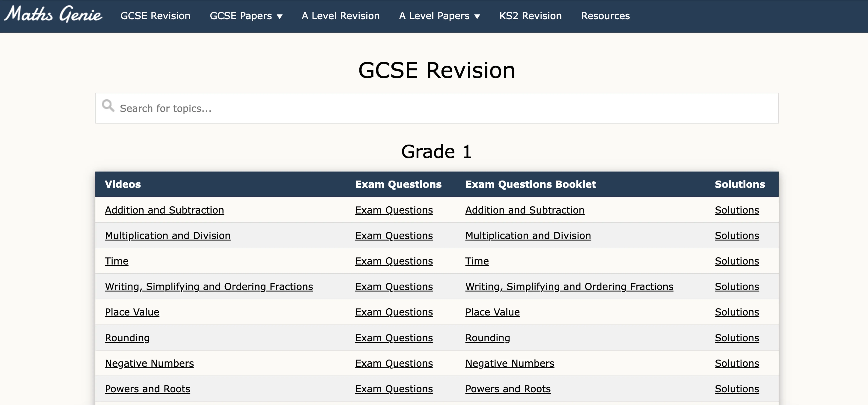Expand the A Level Papers dropdown

[439, 16]
